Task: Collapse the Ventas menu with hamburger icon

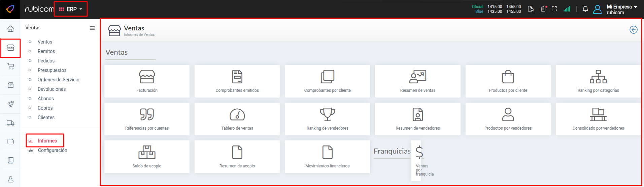Action: [92, 28]
